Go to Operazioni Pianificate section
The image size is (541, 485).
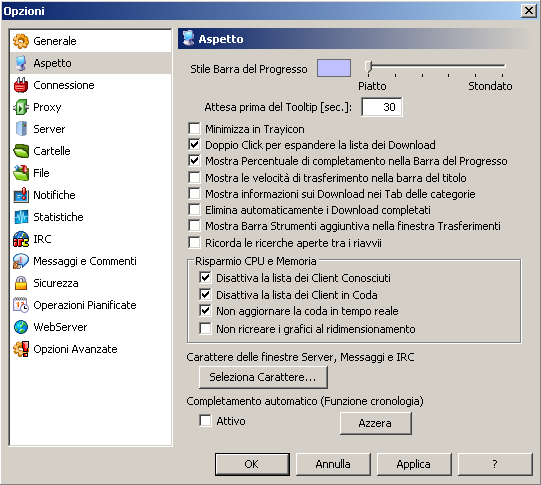tap(85, 305)
